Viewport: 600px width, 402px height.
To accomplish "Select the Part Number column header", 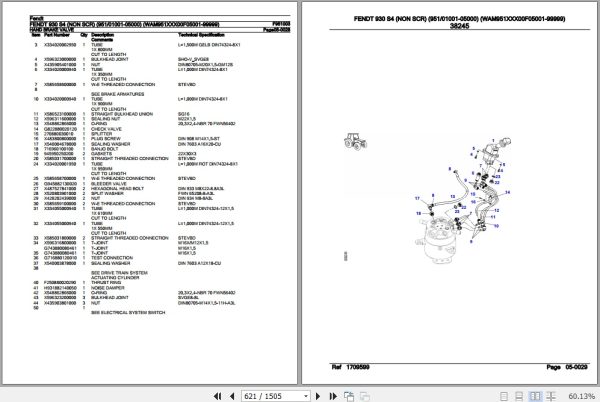I will [57, 35].
